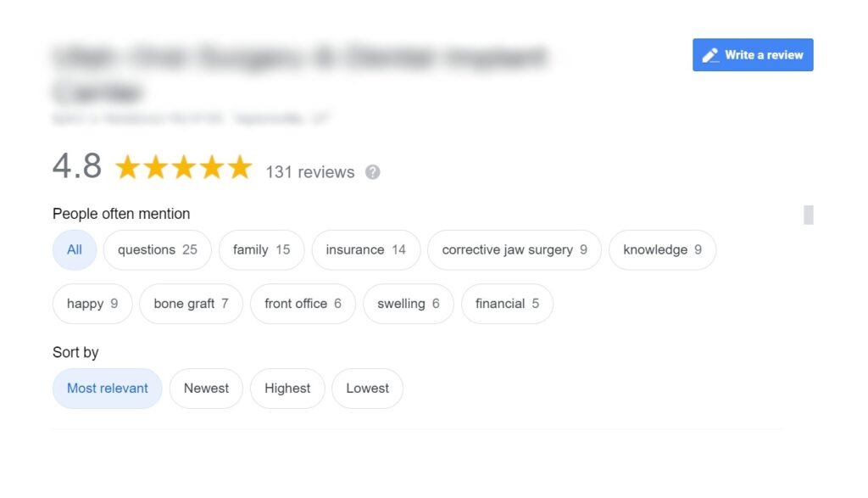Filter reviews by the happy chip
The width and height of the screenshot is (868, 498).
click(92, 304)
